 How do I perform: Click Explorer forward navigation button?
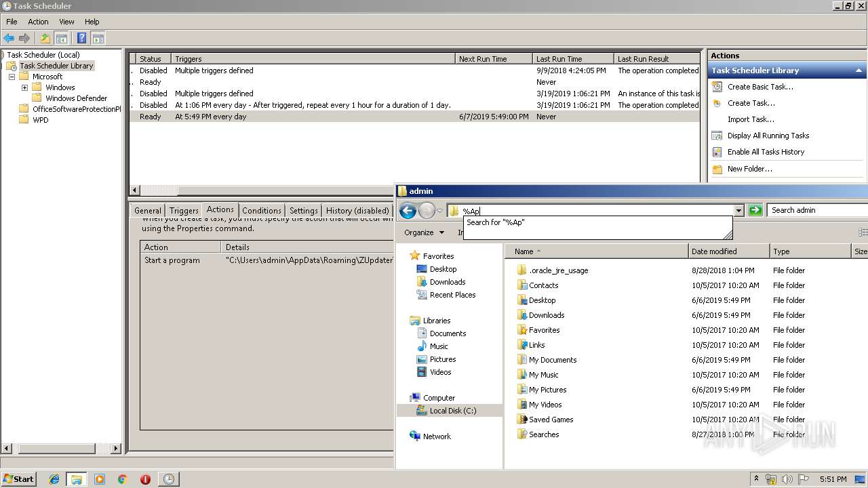(x=427, y=211)
